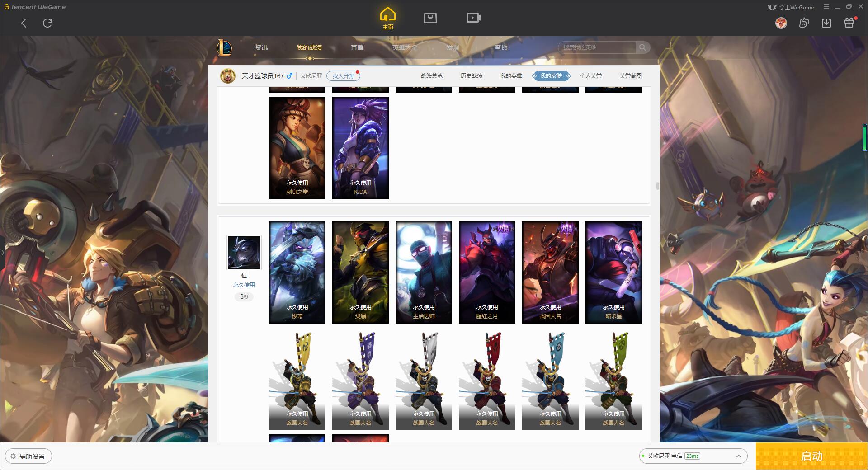Open the download manager icon
The width and height of the screenshot is (868, 470).
(x=826, y=23)
